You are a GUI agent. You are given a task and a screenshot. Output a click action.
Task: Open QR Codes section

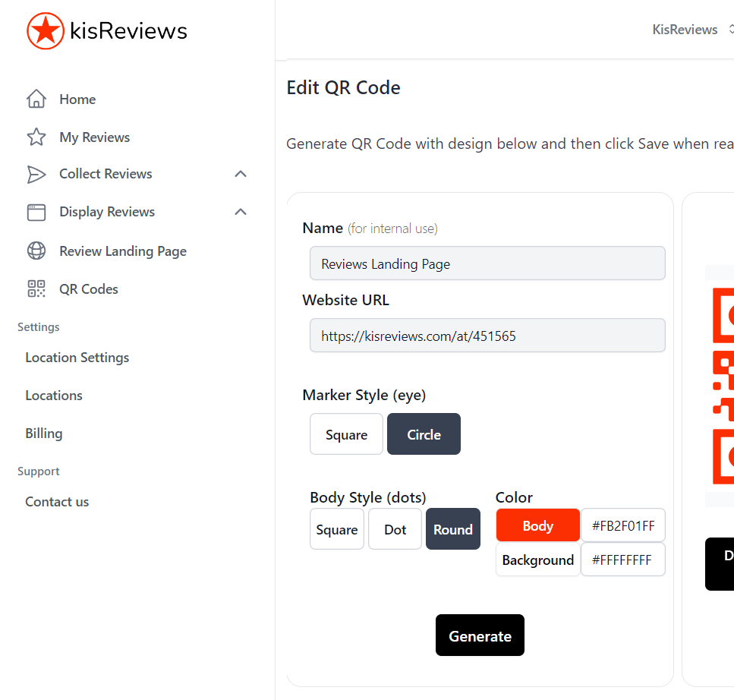click(89, 289)
